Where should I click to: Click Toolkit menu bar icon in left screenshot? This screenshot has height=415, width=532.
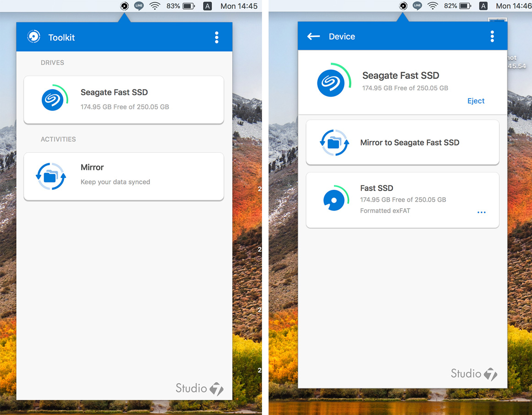125,6
